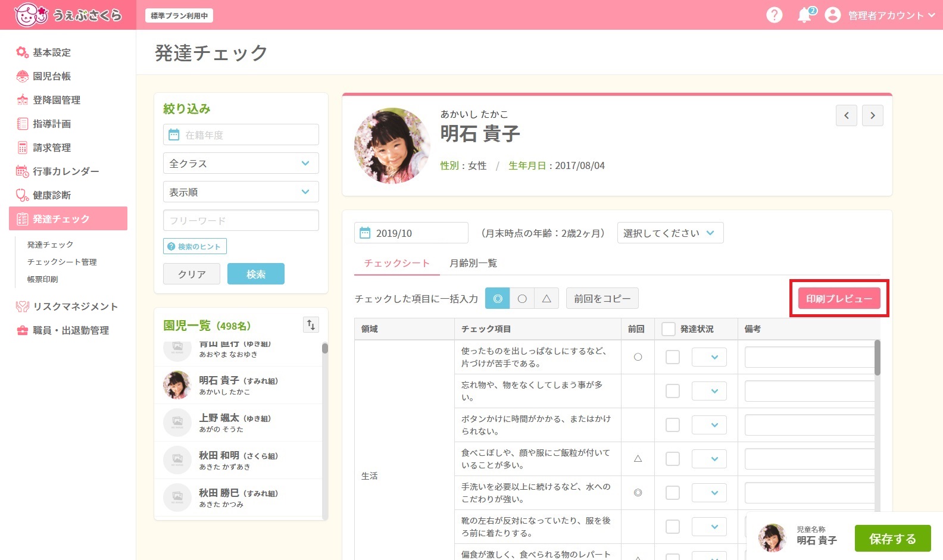Click the 備考 field for 使ったものを出しっぱなし row
943x560 pixels.
[809, 357]
